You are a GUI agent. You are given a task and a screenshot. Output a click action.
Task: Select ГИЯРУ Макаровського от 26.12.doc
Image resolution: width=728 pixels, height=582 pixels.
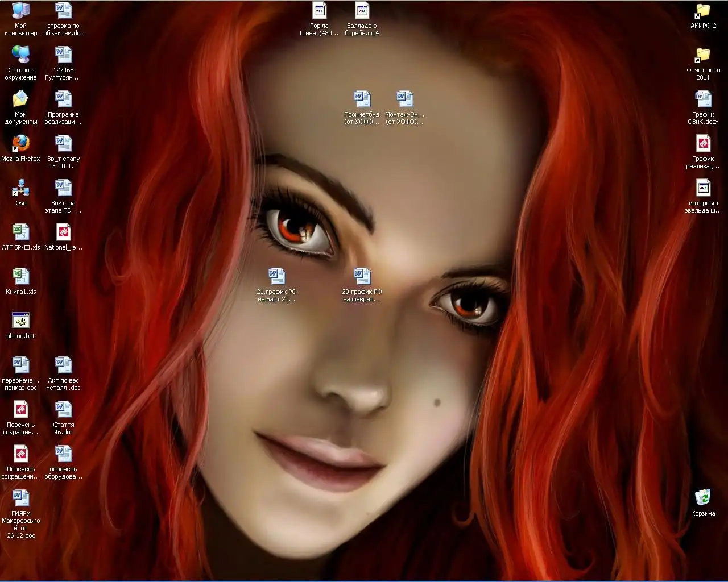pyautogui.click(x=20, y=514)
